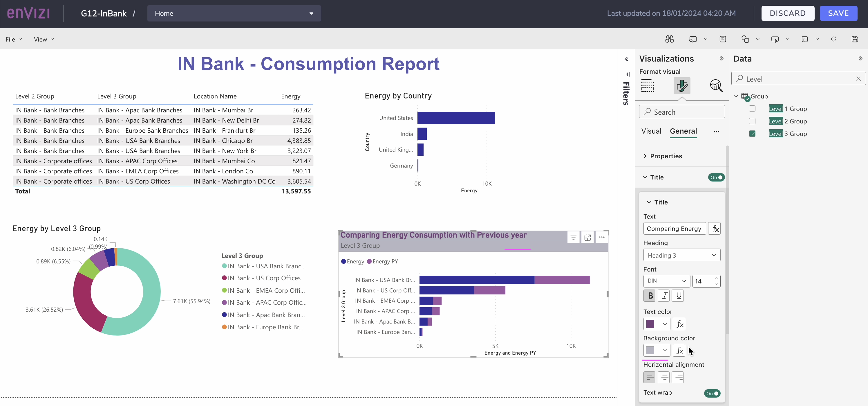This screenshot has width=868, height=406.
Task: Apply bold formatting to the title font
Action: point(650,295)
